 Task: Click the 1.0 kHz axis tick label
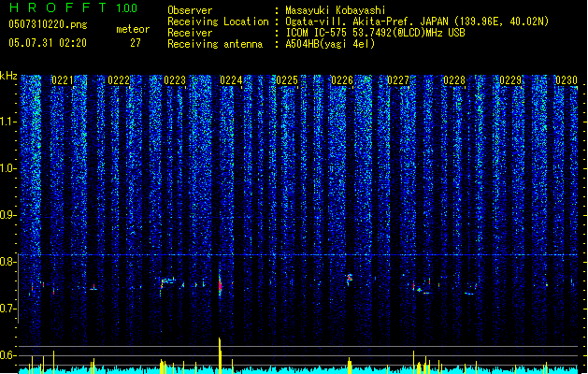tap(7, 168)
